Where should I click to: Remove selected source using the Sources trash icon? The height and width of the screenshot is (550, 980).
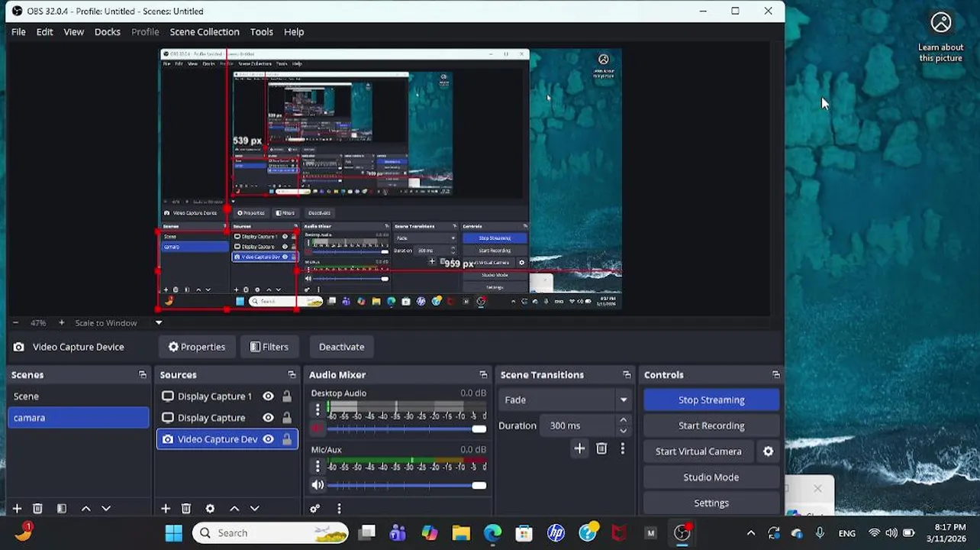pyautogui.click(x=186, y=509)
